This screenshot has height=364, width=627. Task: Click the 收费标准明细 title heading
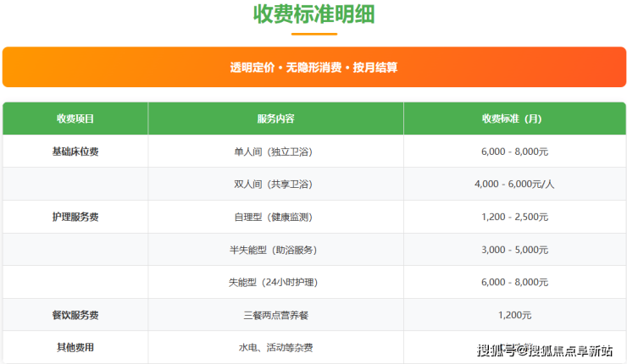pyautogui.click(x=313, y=14)
